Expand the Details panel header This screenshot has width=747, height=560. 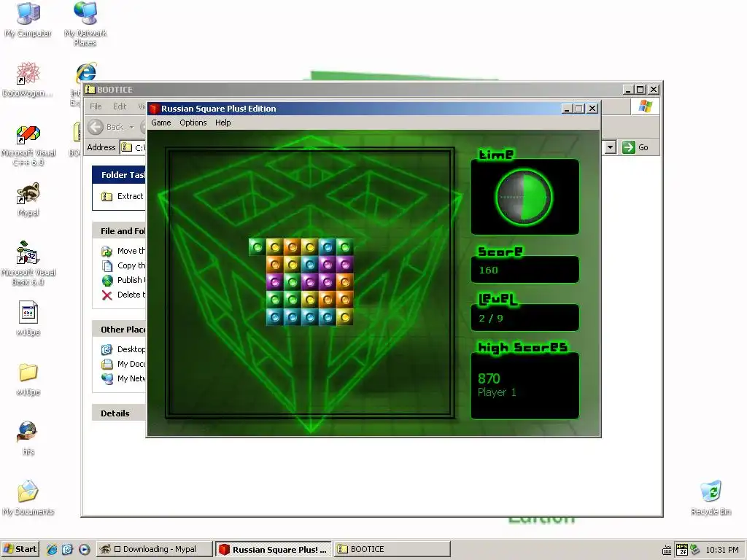tap(119, 413)
